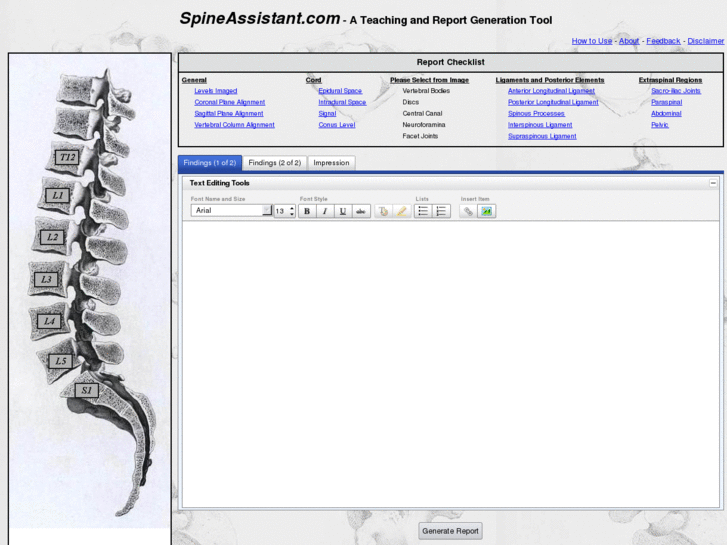This screenshot has width=727, height=545.
Task: Insert a hyperlink item
Action: coord(468,211)
